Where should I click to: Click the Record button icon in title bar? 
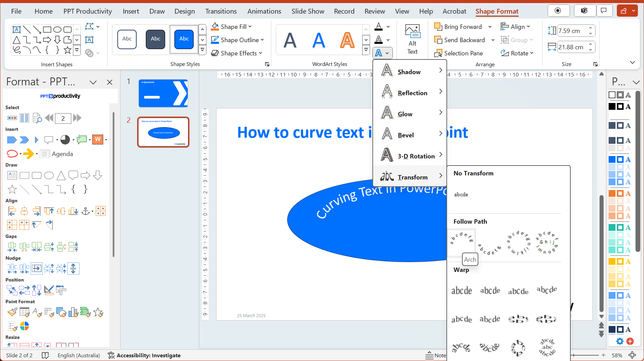coord(558,11)
